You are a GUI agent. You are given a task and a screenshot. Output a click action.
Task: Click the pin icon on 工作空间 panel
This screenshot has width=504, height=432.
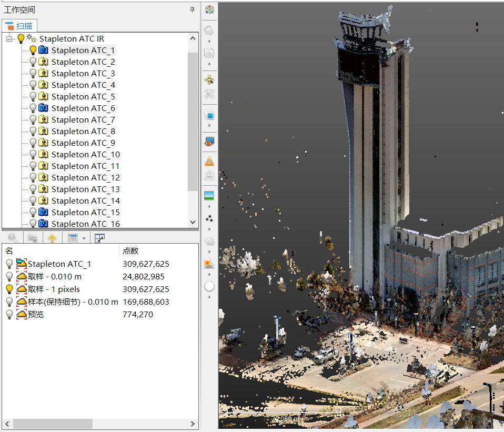point(192,9)
